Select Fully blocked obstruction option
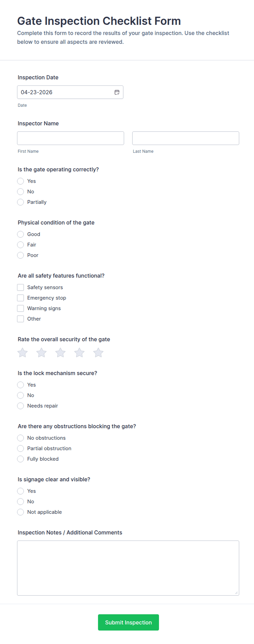The width and height of the screenshot is (254, 644). tap(20, 459)
